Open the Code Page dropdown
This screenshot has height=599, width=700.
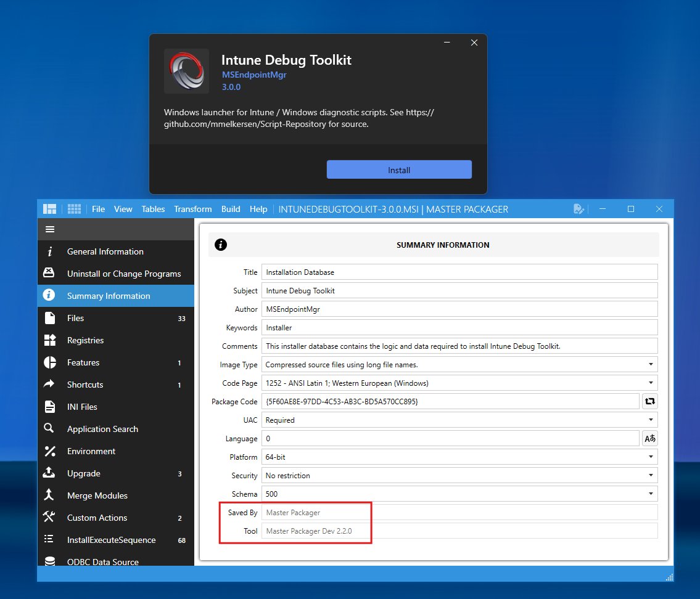pyautogui.click(x=459, y=383)
